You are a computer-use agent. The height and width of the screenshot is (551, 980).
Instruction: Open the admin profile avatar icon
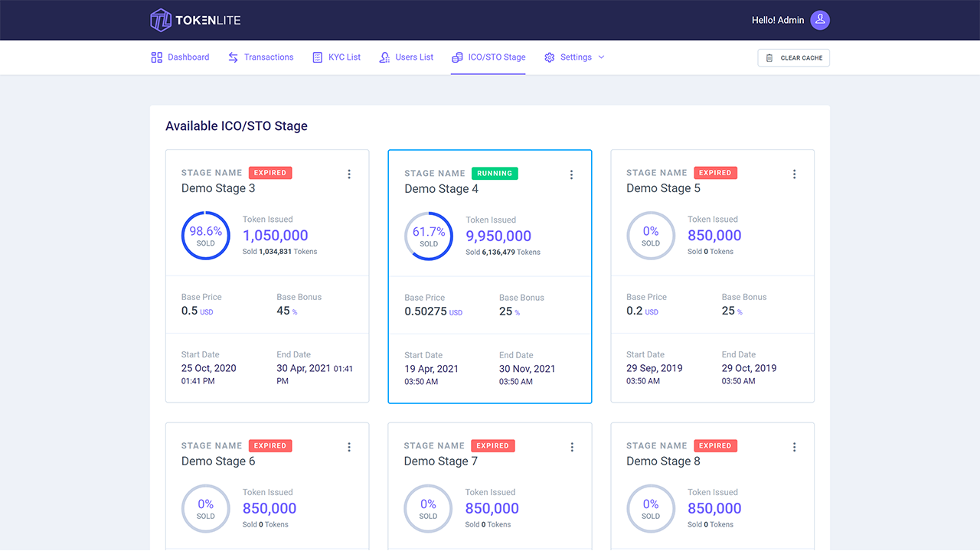tap(819, 20)
